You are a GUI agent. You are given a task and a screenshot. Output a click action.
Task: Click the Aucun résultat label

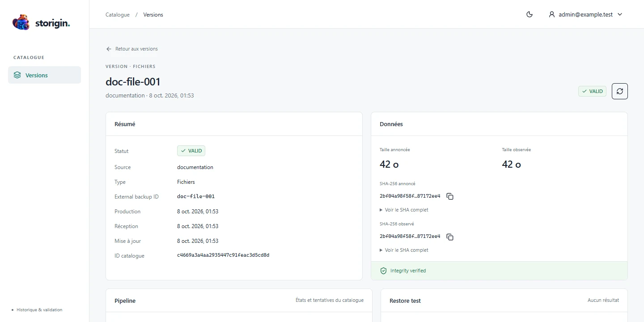(x=603, y=300)
